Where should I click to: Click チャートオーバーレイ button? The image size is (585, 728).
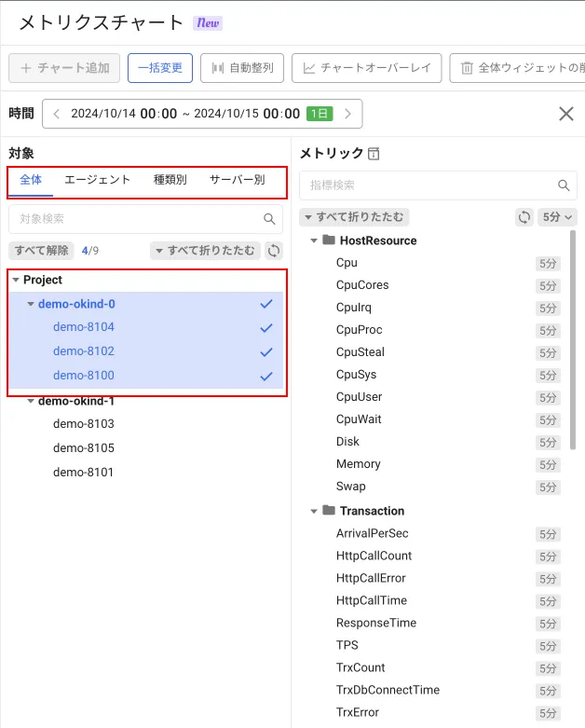click(366, 68)
